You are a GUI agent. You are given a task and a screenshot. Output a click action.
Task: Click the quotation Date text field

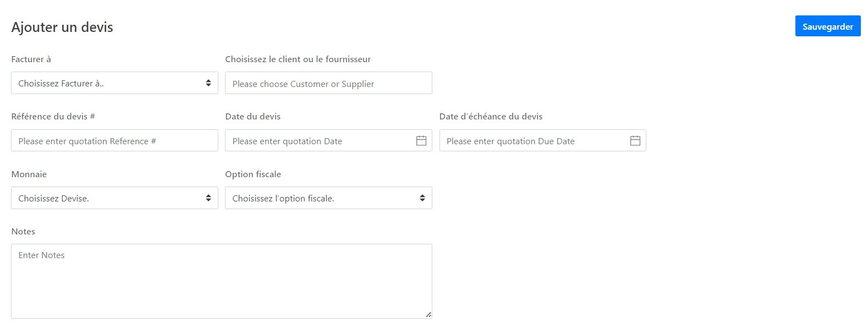319,141
